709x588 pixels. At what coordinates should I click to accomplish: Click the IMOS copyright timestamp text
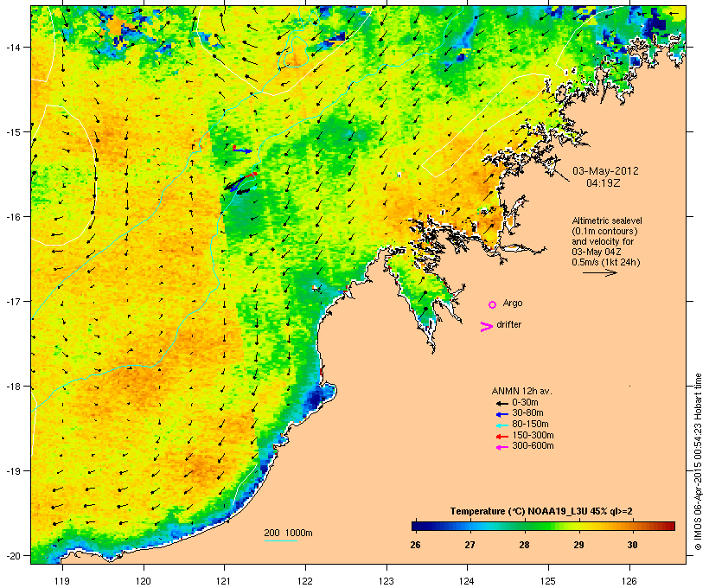click(698, 462)
